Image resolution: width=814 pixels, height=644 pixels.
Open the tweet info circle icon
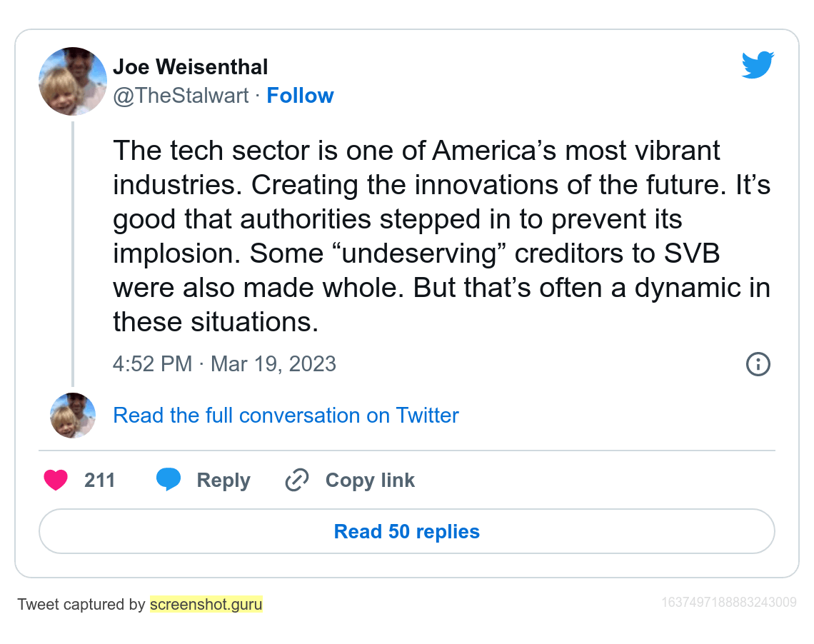coord(758,364)
